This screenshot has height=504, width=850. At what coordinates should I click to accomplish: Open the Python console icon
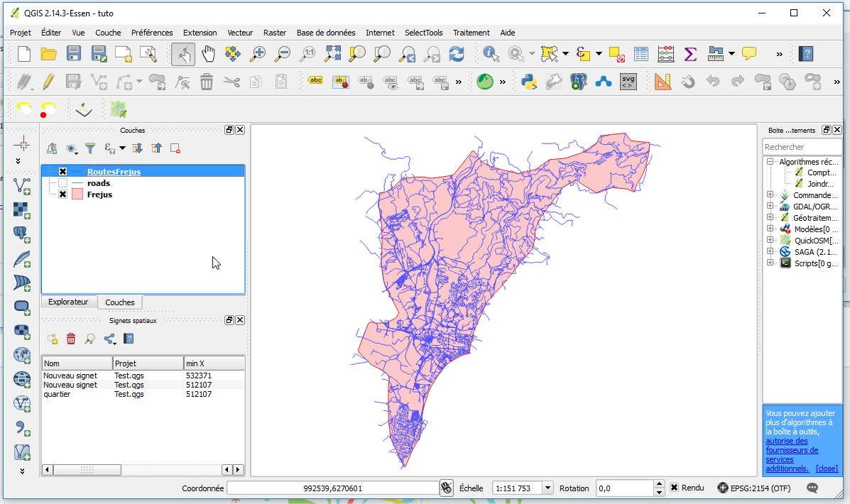528,82
